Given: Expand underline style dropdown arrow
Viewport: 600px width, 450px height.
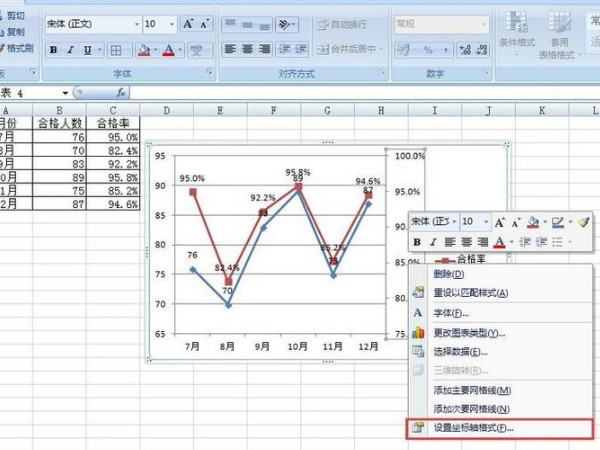Looking at the screenshot, I should coord(99,50).
